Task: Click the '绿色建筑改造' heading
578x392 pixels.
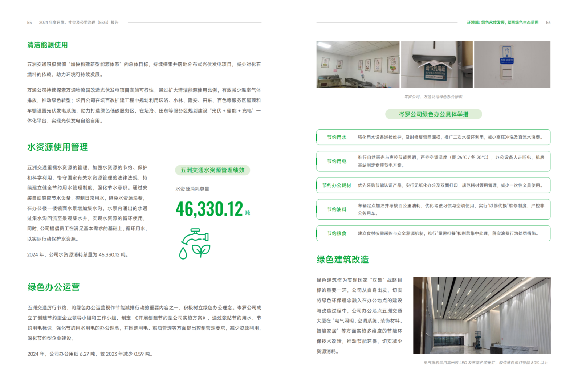Action: tap(343, 260)
